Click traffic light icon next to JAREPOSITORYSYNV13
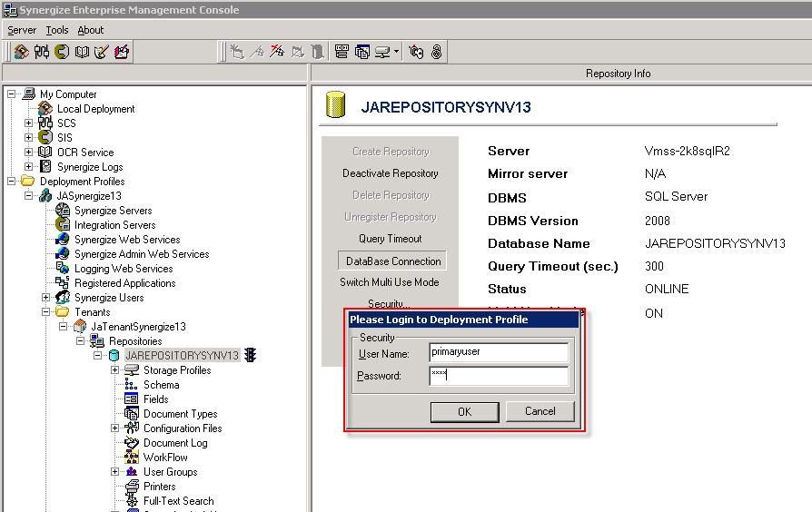This screenshot has height=512, width=812. coord(251,355)
